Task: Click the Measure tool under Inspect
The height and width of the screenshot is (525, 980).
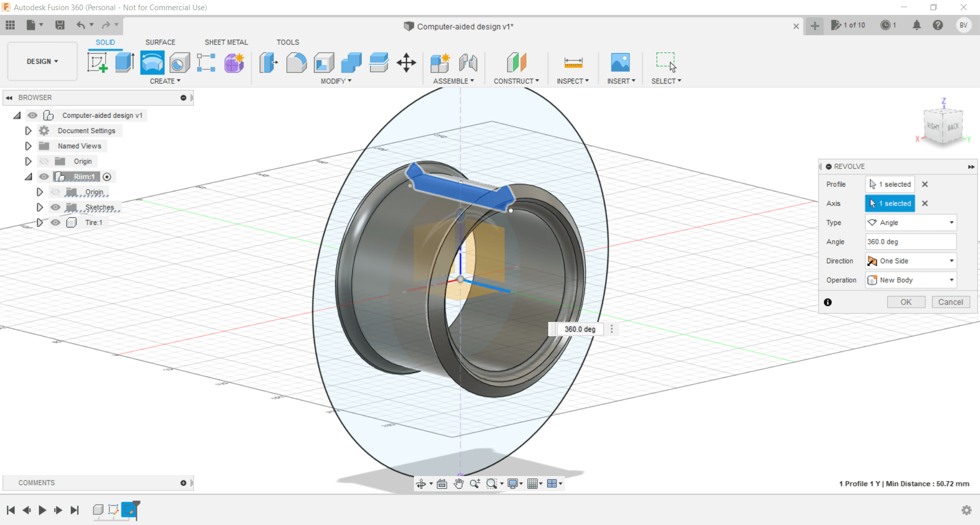Action: [573, 63]
